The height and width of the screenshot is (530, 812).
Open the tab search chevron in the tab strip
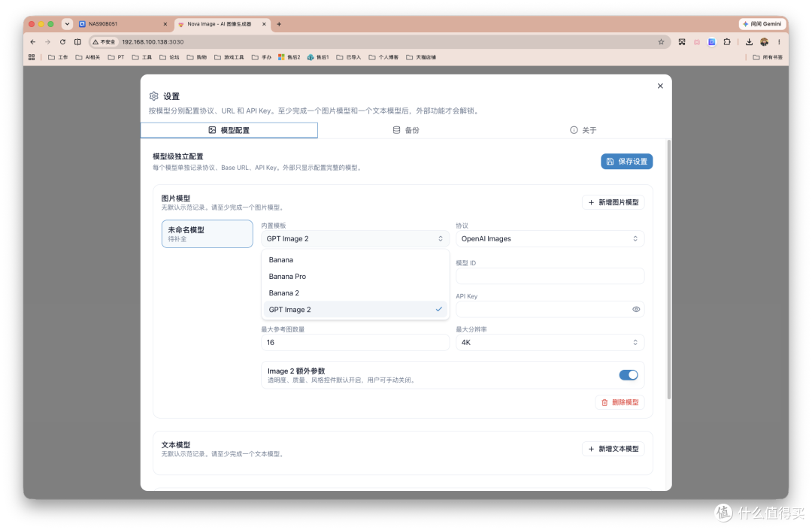point(67,24)
